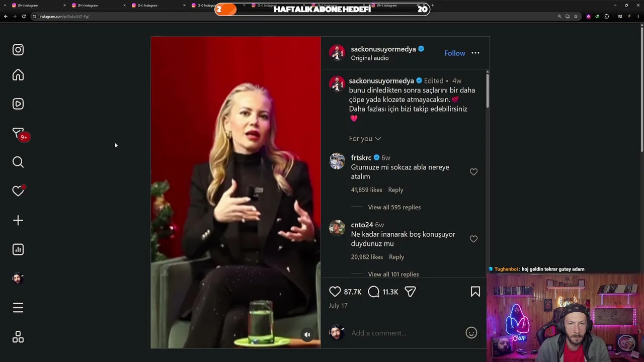Open the emoji picker for comments
The height and width of the screenshot is (362, 644).
(471, 333)
